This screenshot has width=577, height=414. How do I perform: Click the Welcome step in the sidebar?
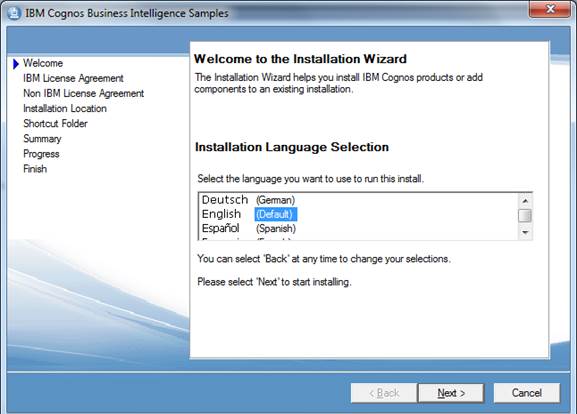click(x=43, y=63)
